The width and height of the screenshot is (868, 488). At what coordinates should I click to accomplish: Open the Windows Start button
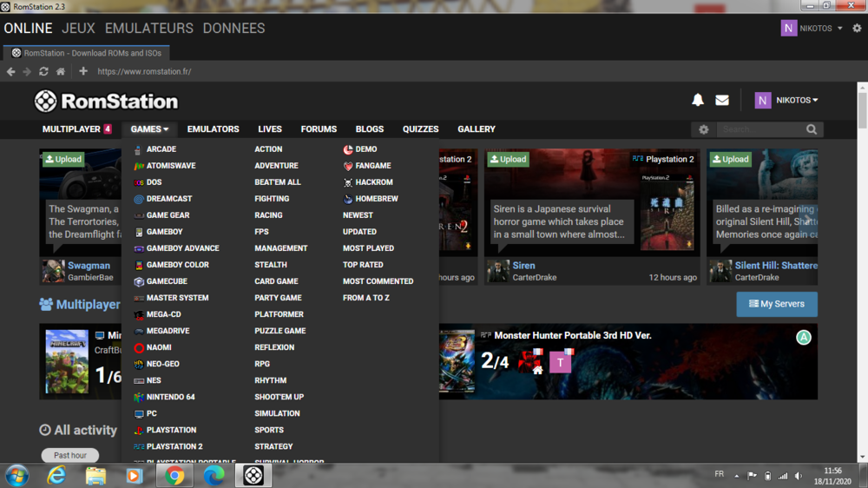coord(17,475)
